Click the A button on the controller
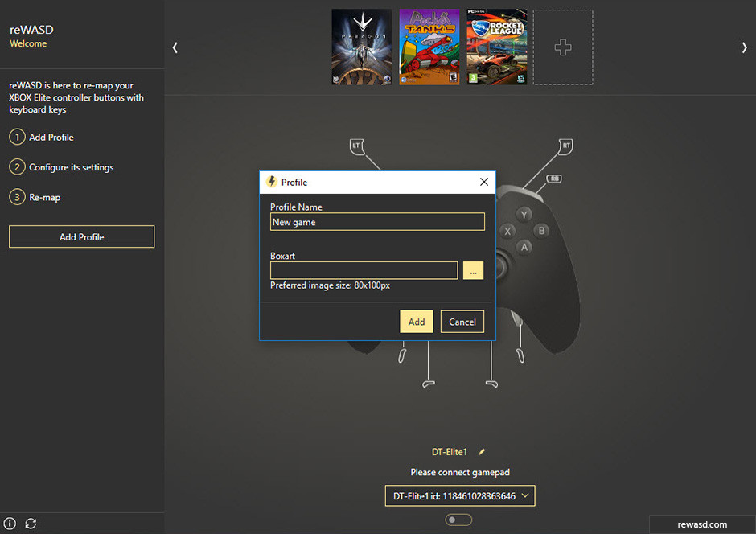This screenshot has height=534, width=756. click(x=524, y=247)
